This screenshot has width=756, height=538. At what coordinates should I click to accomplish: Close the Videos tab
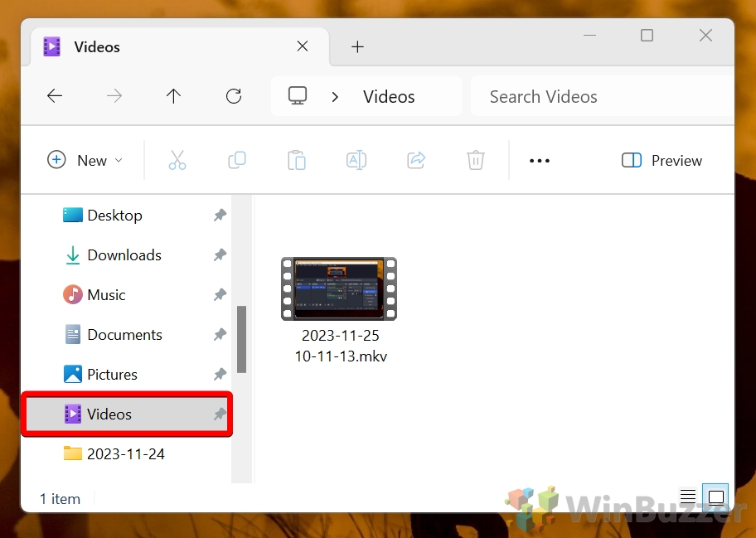303,46
